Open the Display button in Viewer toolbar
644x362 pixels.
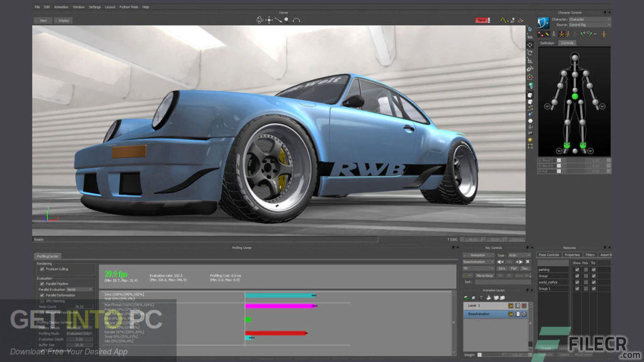coord(63,21)
